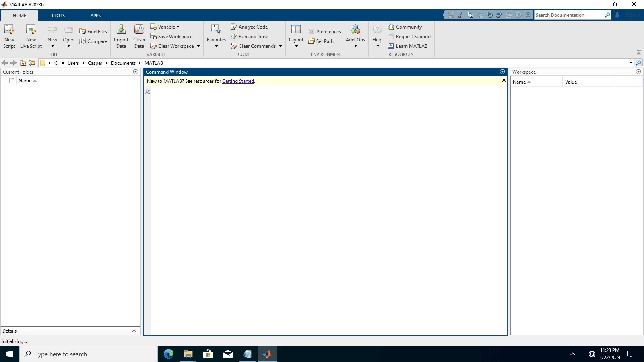Go up one folder level
This screenshot has height=362, width=644.
coord(23,63)
